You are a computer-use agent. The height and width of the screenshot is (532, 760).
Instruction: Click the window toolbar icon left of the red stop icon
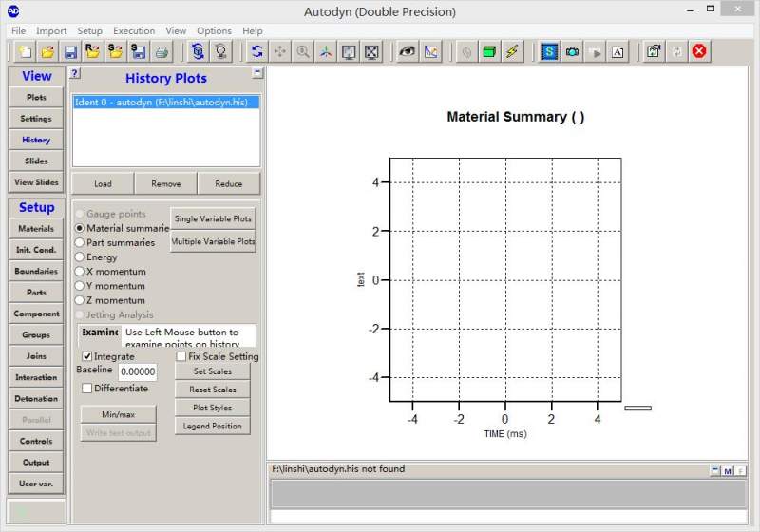(654, 52)
